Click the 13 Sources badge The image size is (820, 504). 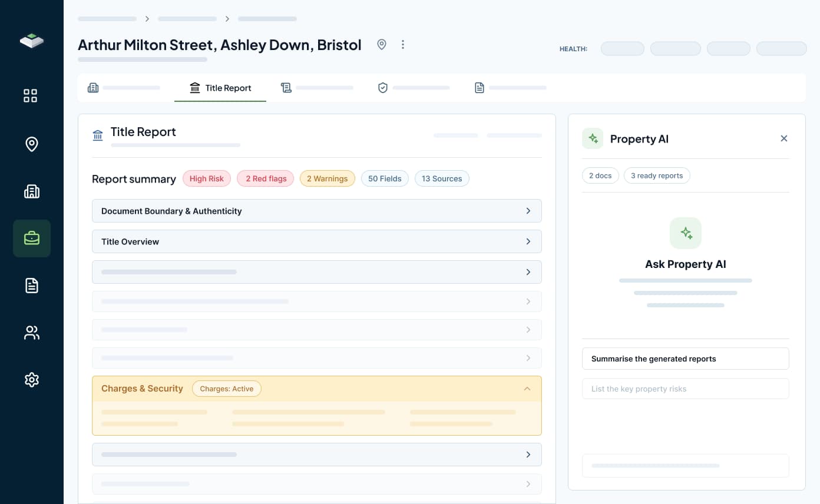coord(442,178)
